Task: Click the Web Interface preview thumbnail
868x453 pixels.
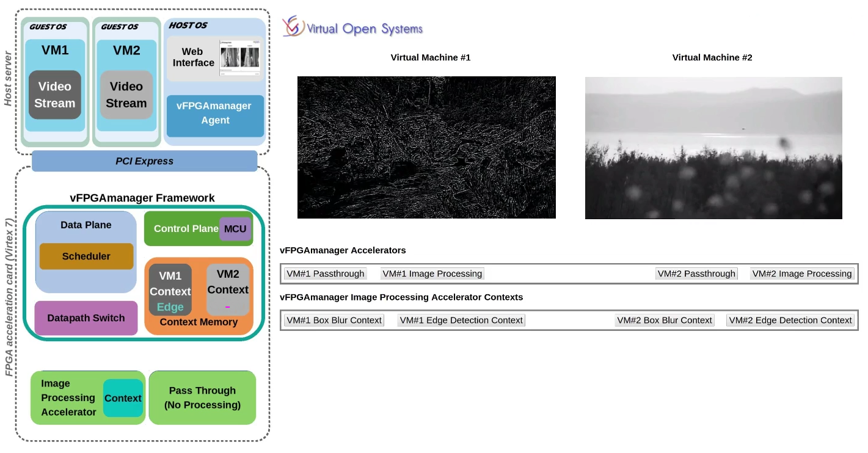Action: pos(239,59)
